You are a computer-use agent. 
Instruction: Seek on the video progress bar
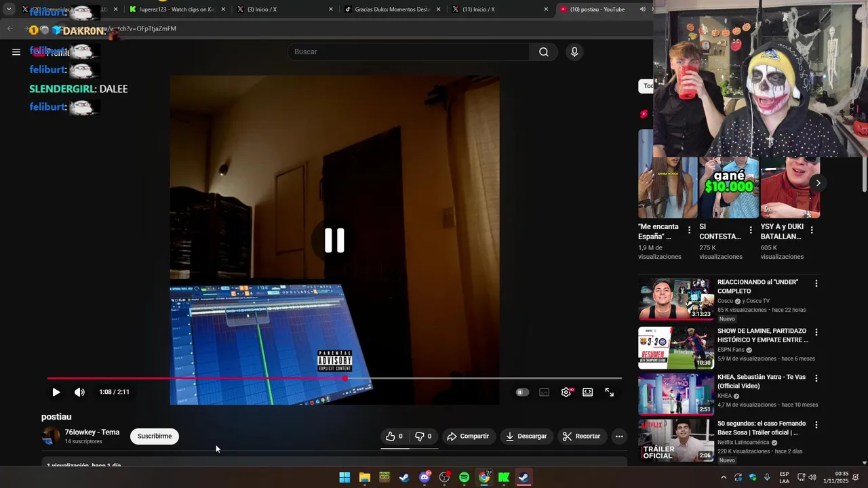[334, 378]
